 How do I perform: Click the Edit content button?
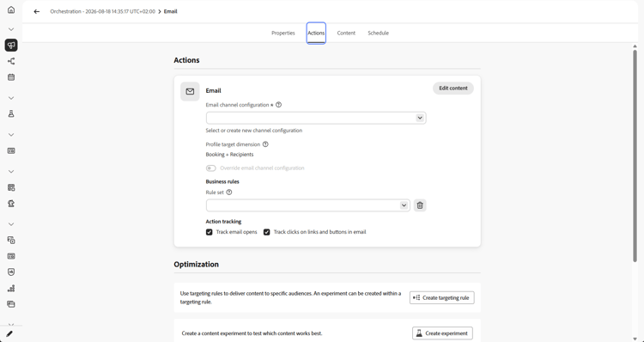pos(453,88)
